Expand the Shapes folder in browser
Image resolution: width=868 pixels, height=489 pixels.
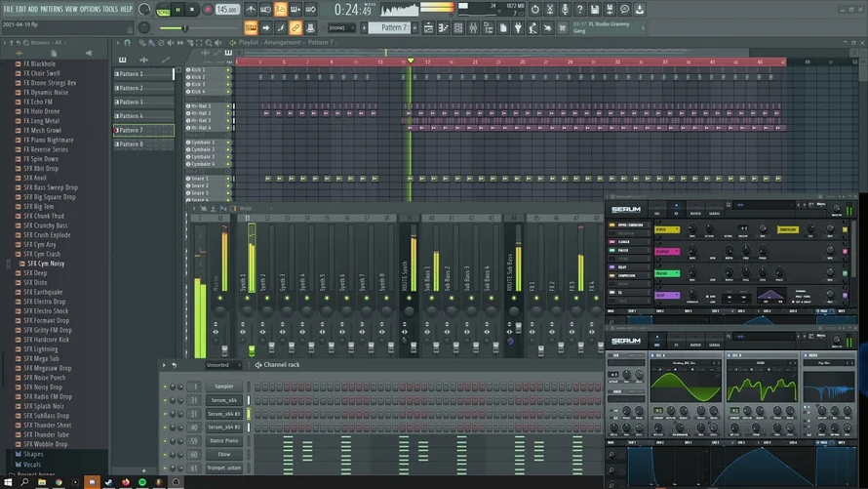(x=33, y=454)
